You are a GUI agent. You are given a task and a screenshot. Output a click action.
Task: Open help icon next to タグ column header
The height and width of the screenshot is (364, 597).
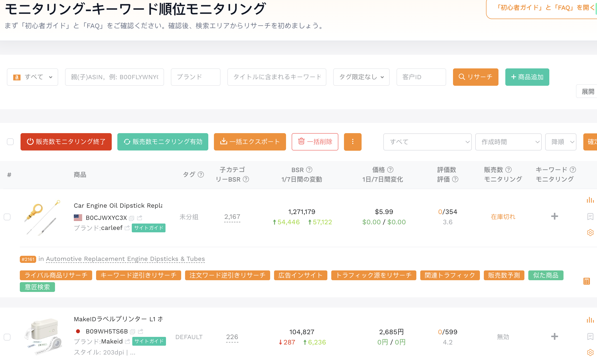(x=201, y=174)
